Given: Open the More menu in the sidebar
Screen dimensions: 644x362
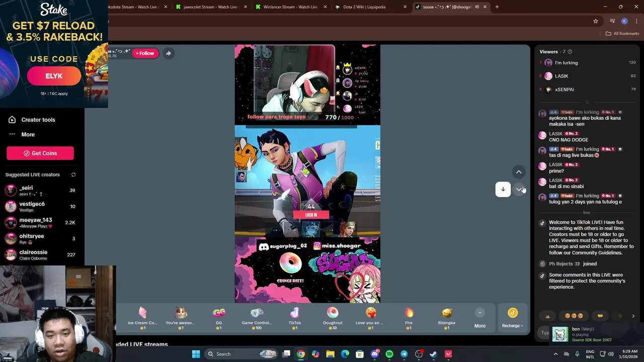Looking at the screenshot, I should pos(28,134).
